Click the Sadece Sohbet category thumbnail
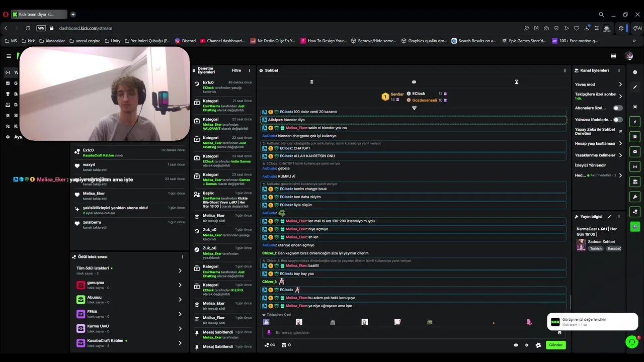644x362 pixels. [x=581, y=245]
